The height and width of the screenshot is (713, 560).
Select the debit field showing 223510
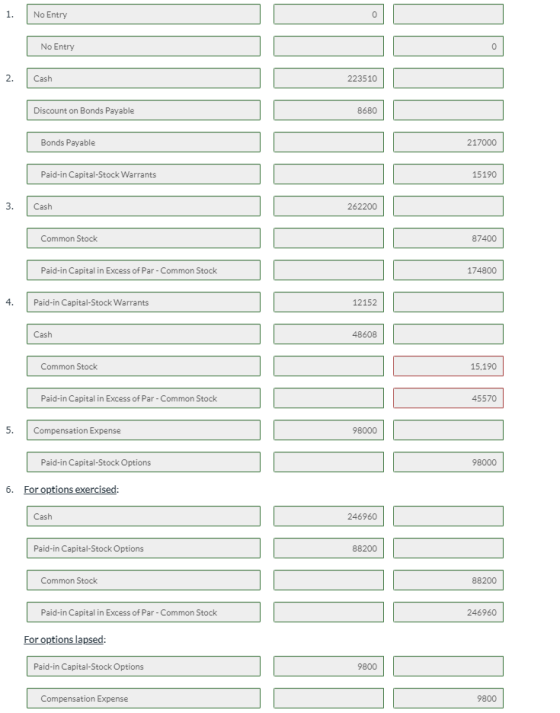[329, 79]
